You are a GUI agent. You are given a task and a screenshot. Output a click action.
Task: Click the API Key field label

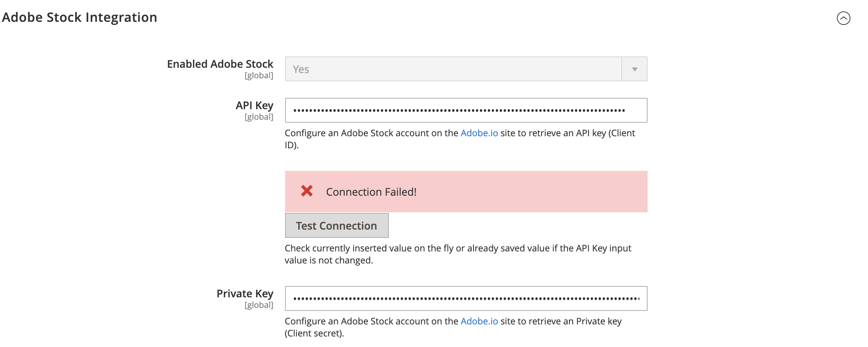pos(254,105)
